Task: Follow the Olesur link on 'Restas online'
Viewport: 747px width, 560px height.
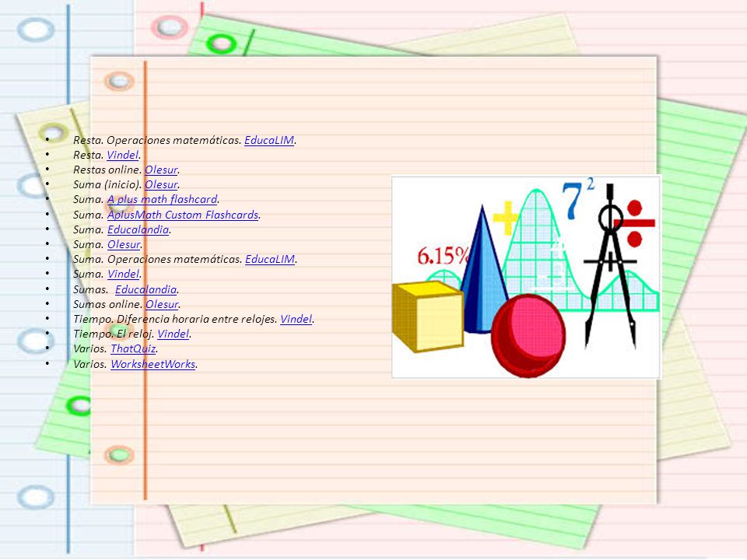Action: tap(161, 170)
